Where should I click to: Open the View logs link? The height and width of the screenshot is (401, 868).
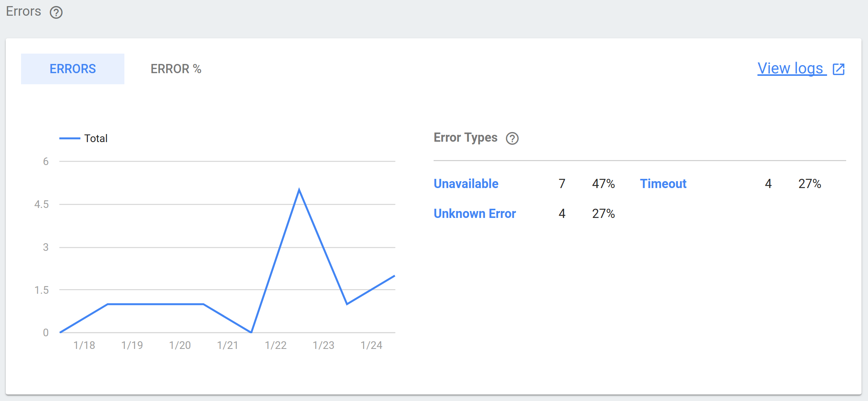pos(790,69)
